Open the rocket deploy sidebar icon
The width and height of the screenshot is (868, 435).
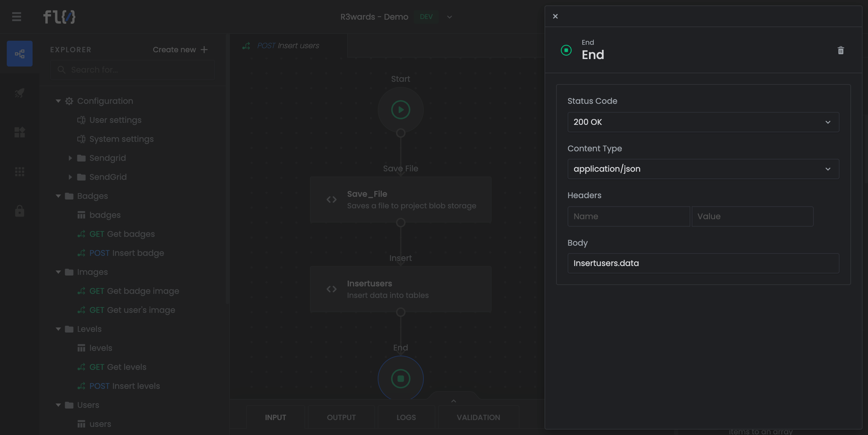[x=20, y=93]
